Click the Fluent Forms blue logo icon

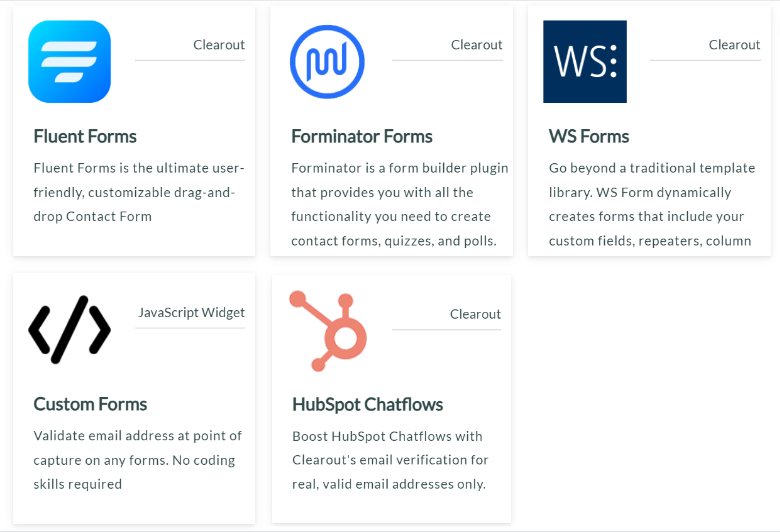click(x=70, y=62)
